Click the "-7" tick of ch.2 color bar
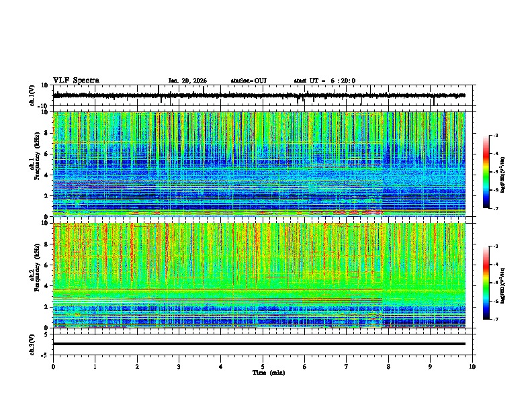Image resolution: width=532 pixels, height=411 pixels. [496, 319]
